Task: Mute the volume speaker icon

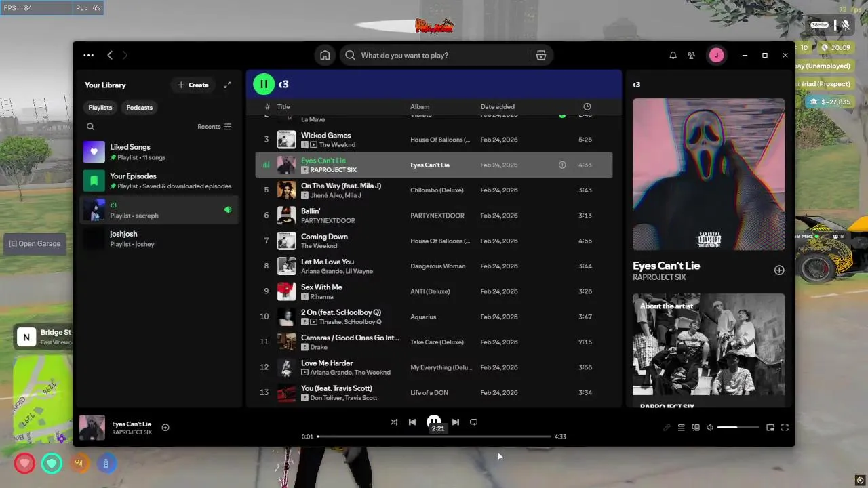Action: pos(710,428)
